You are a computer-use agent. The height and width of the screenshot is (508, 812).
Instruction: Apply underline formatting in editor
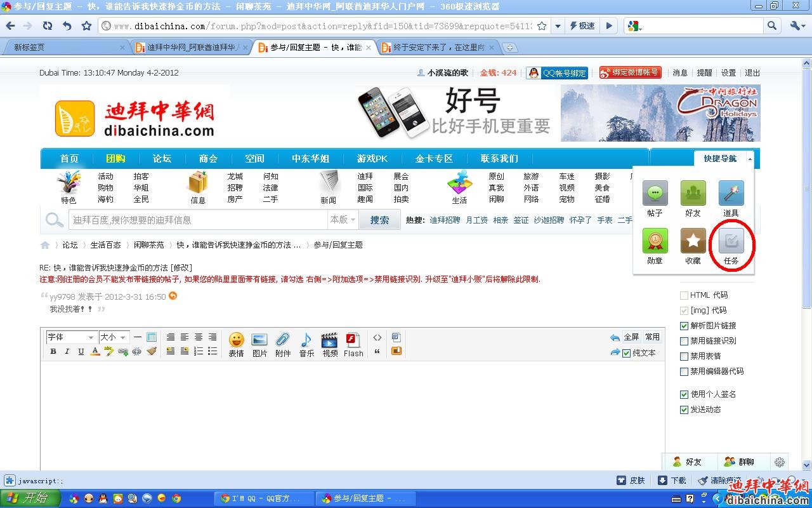81,351
